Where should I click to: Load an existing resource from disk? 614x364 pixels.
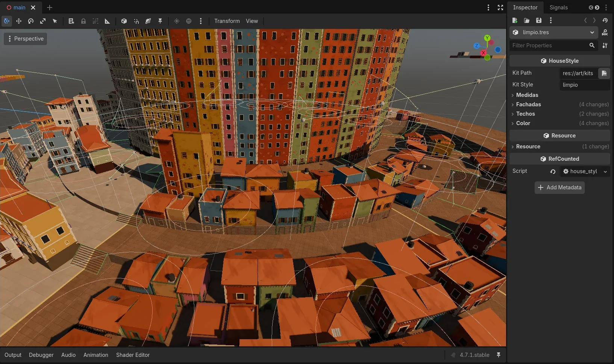click(527, 20)
